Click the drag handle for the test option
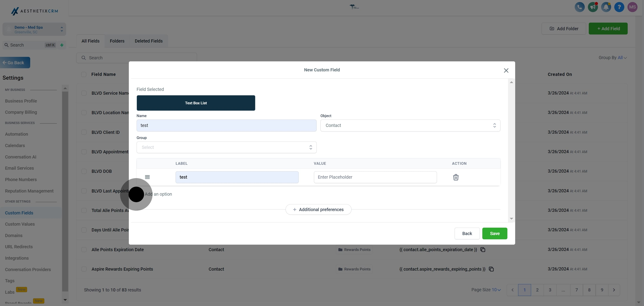 [x=147, y=177]
